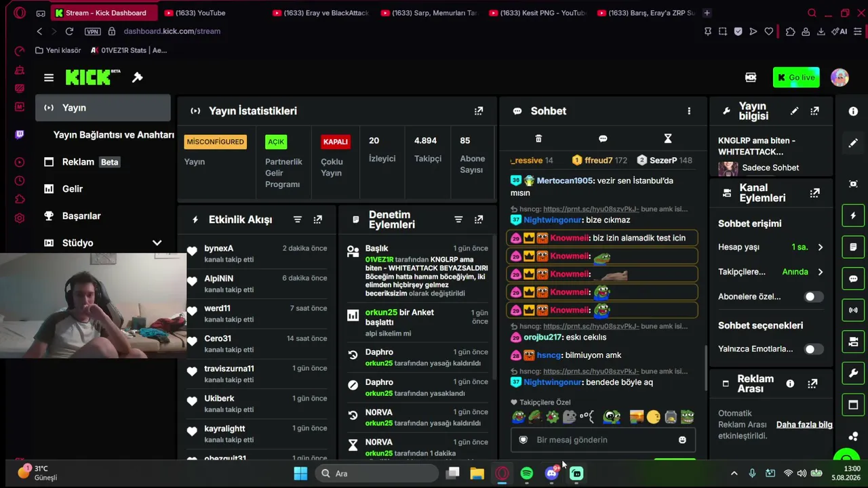The height and width of the screenshot is (488, 868).
Task: Click the hourglass icon in the chat toolbar
Action: pyautogui.click(x=668, y=138)
